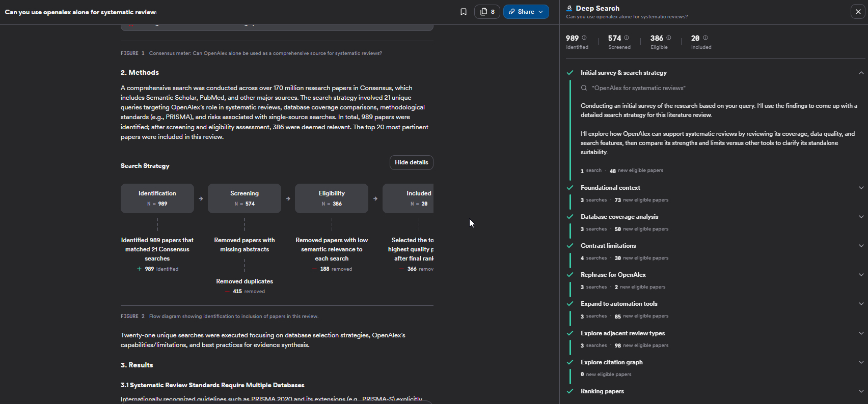
Task: Click the Deep Search panel icon
Action: pos(569,8)
